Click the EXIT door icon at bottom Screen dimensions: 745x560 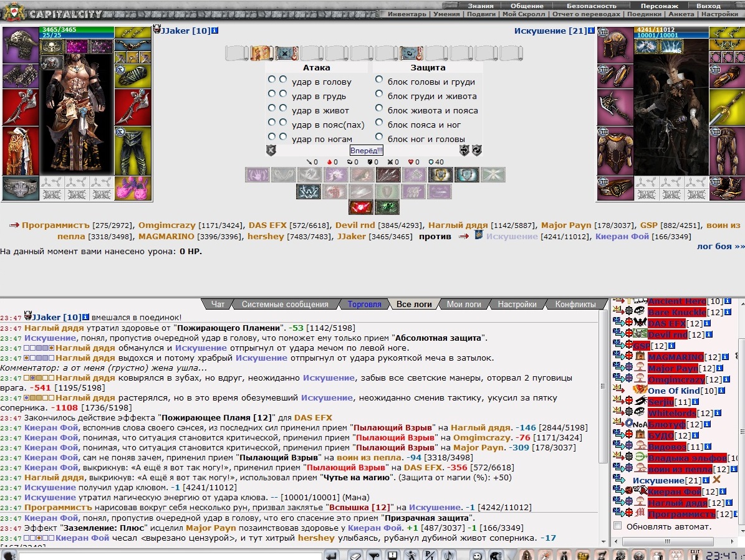(x=695, y=554)
